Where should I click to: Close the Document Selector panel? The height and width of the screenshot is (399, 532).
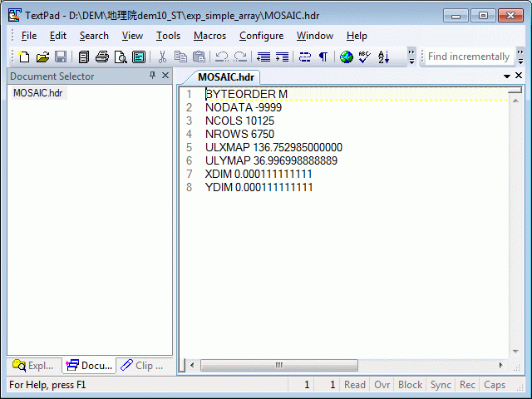[x=165, y=76]
